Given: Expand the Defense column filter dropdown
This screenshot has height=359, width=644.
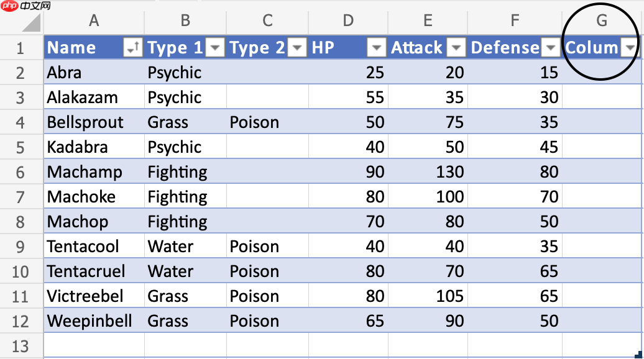Looking at the screenshot, I should pos(551,48).
